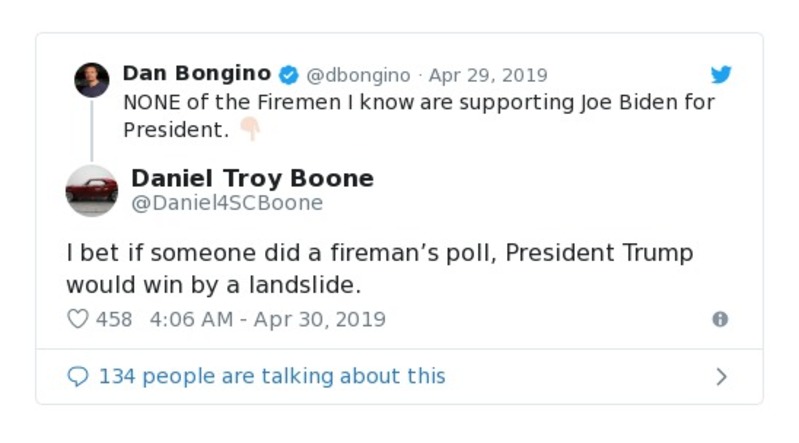The height and width of the screenshot is (443, 799).
Task: Click the heart like icon
Action: pyautogui.click(x=77, y=319)
